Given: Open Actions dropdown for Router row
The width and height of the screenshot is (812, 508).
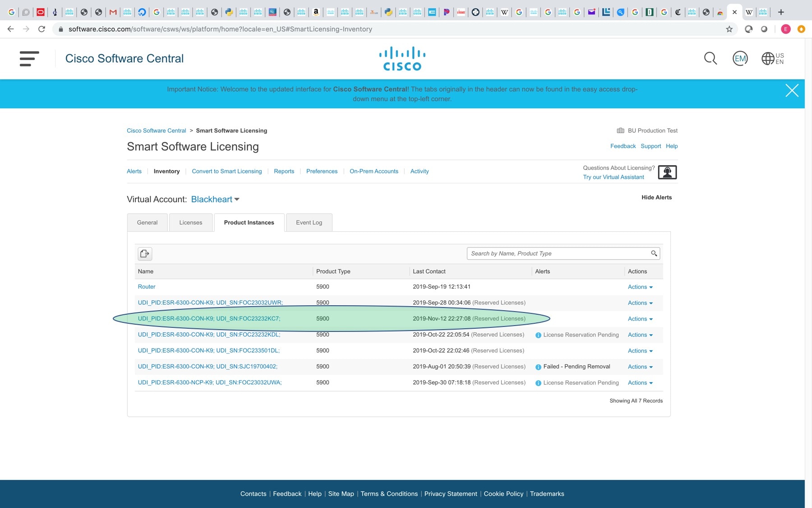Looking at the screenshot, I should pyautogui.click(x=640, y=287).
